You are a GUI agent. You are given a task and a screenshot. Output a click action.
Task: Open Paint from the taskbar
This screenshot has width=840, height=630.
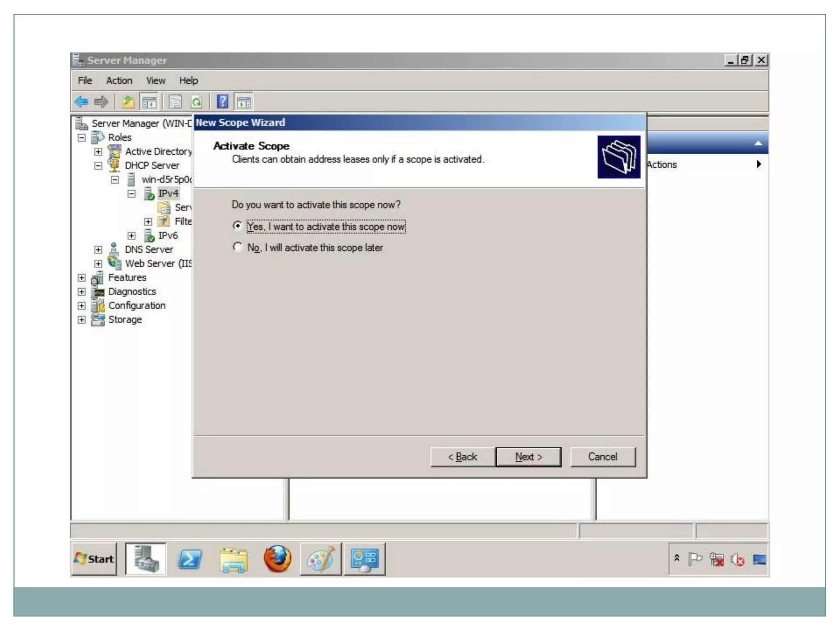[x=321, y=559]
